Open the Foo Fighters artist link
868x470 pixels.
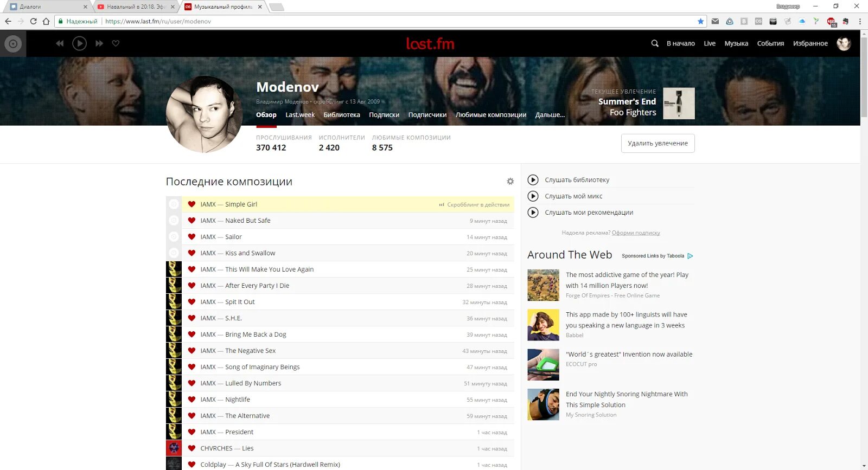pos(633,113)
